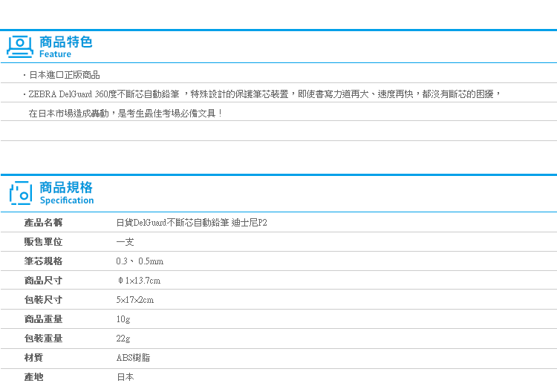Image resolution: width=557 pixels, height=392 pixels.
Task: Select the Feature subtitle text
Action: [55, 54]
